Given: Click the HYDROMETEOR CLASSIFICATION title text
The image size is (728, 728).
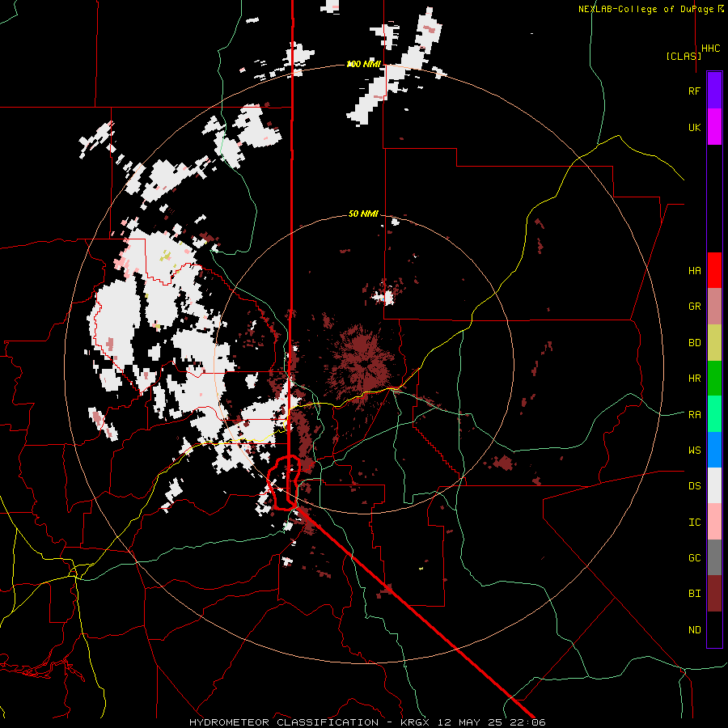Looking at the screenshot, I should (x=284, y=722).
